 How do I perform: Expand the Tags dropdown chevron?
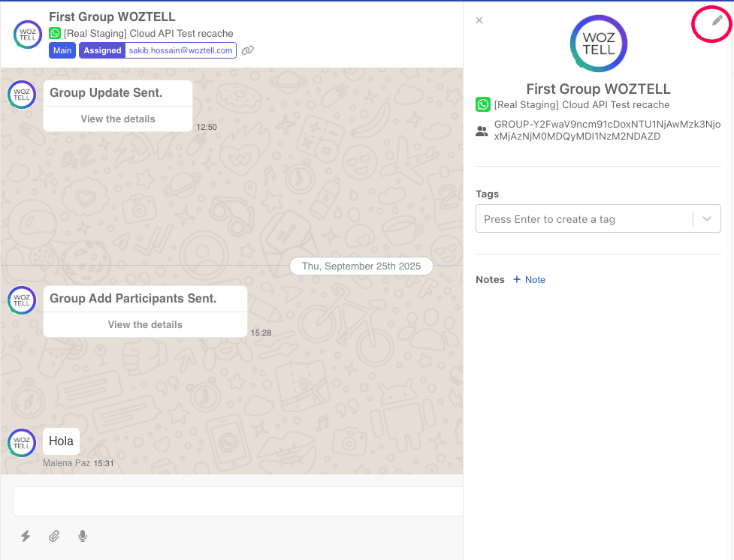coord(706,219)
